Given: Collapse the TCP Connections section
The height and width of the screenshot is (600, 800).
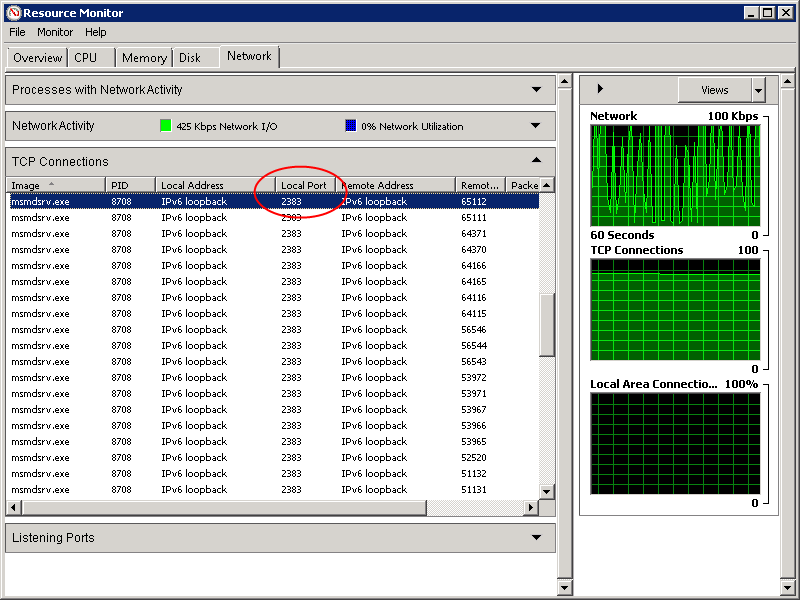Looking at the screenshot, I should (x=536, y=161).
